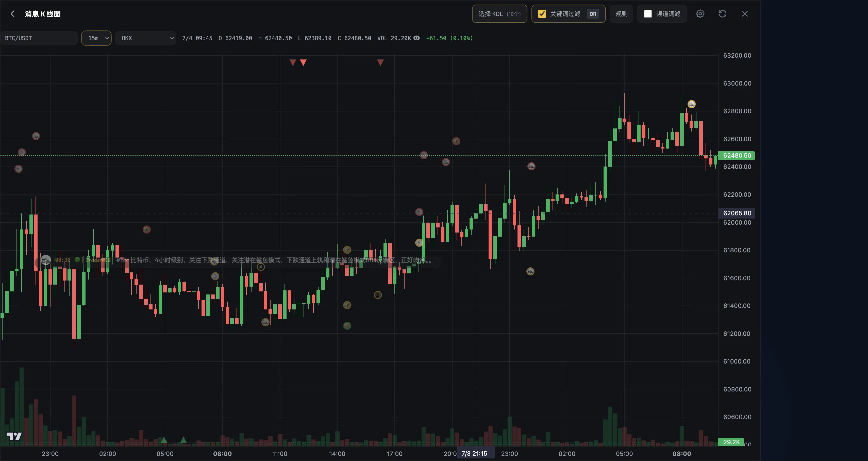
Task: Click the red triangle marker near 16:15
Action: (x=380, y=63)
